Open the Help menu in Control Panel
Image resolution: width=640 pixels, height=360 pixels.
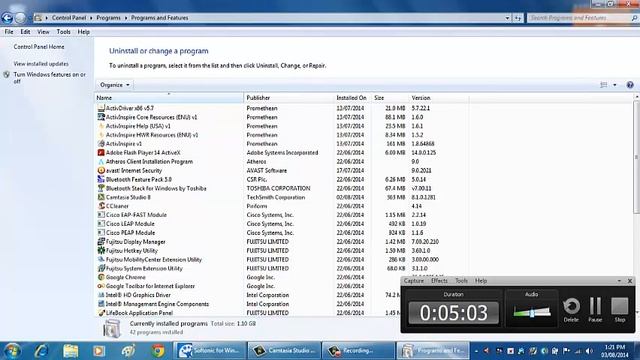click(x=84, y=32)
